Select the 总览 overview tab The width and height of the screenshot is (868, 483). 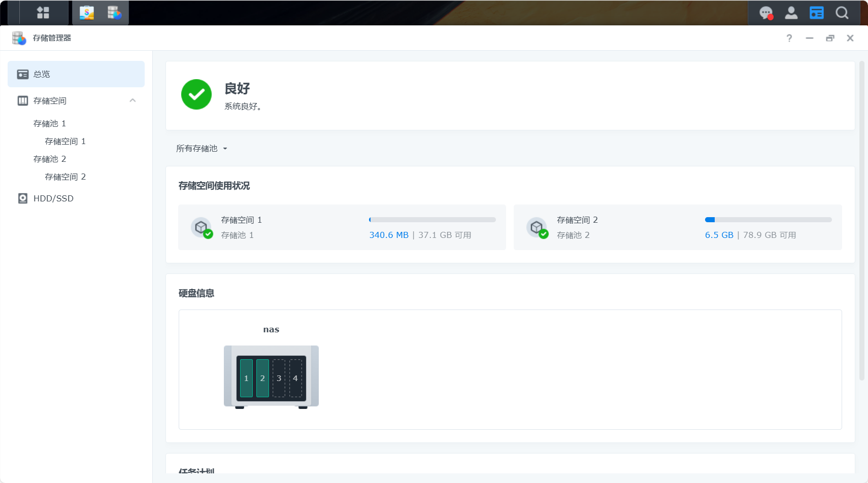coord(76,74)
